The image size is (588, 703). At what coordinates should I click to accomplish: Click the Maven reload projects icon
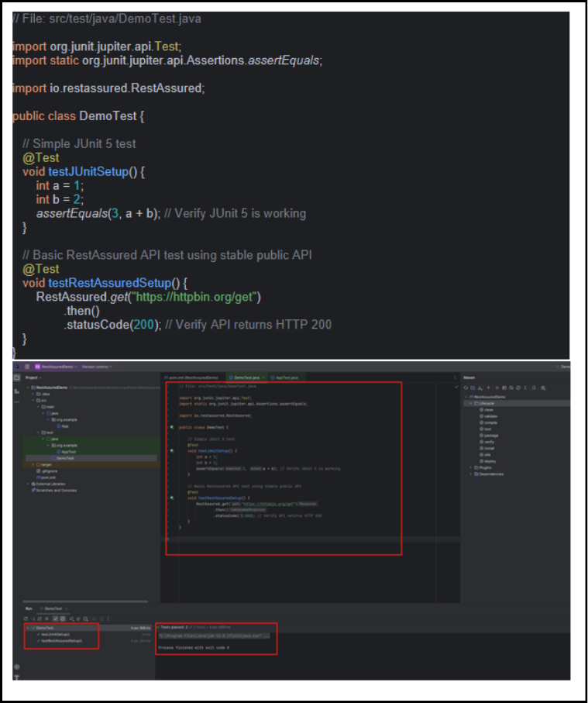pyautogui.click(x=466, y=387)
